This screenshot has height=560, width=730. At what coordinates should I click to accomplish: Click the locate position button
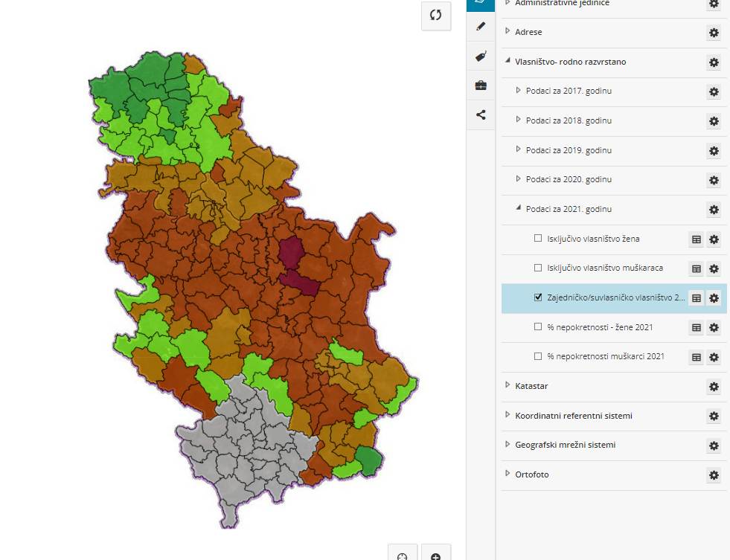403,554
